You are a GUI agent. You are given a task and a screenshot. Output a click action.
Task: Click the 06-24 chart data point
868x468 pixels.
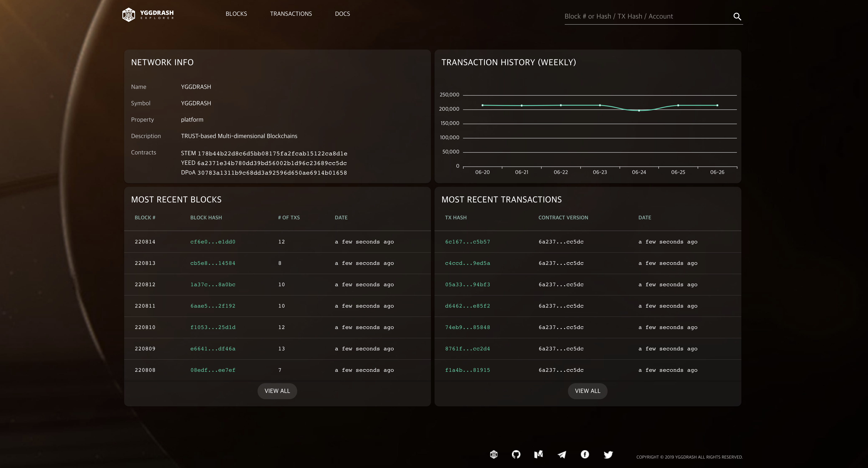point(639,110)
